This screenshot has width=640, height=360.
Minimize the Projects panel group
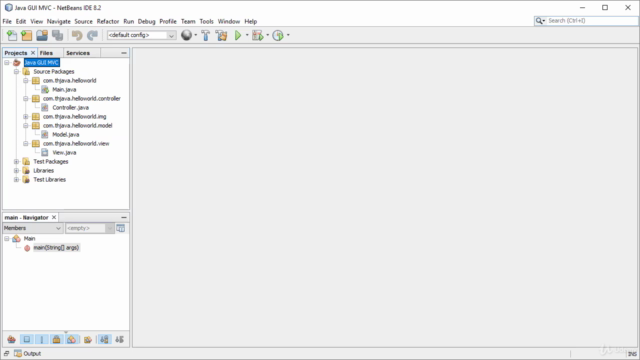point(124,53)
